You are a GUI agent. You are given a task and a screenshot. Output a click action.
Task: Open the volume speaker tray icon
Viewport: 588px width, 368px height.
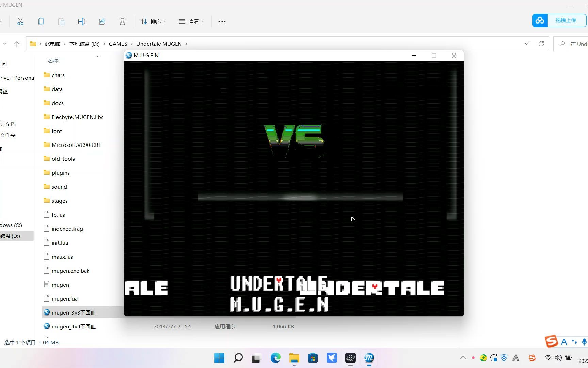click(558, 358)
